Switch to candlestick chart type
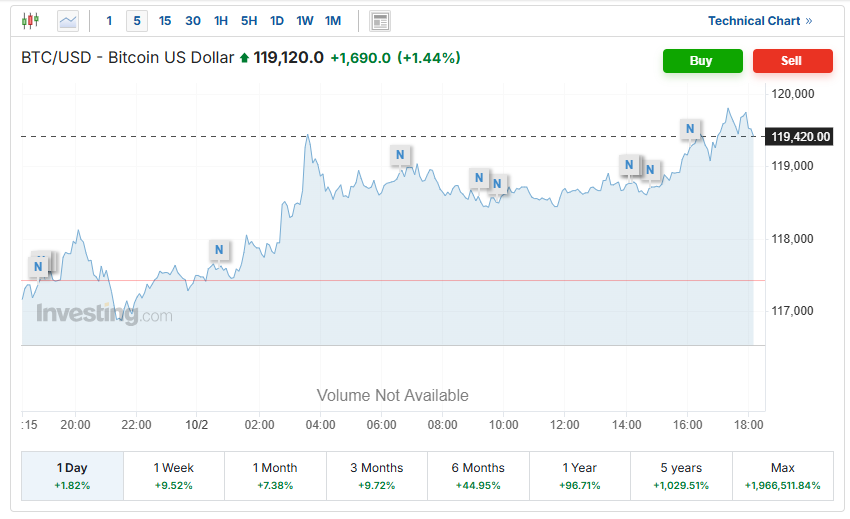This screenshot has height=519, width=850. pos(30,21)
